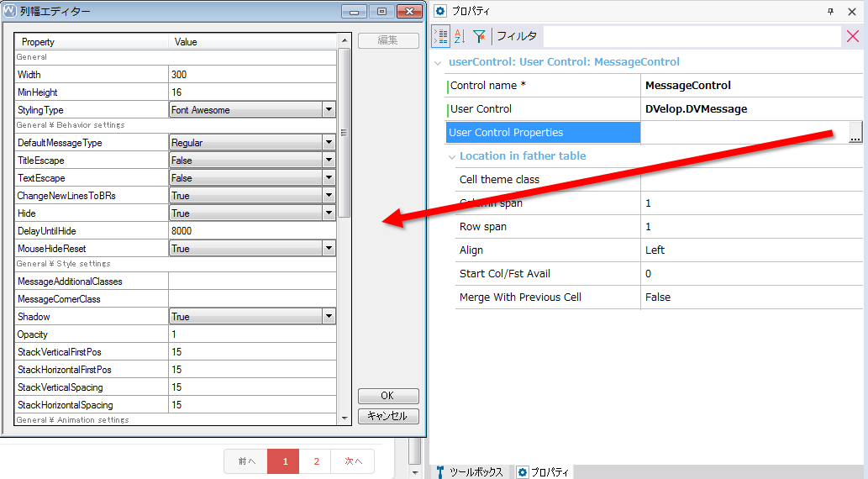Select the プロパティ tab at bottom

[x=544, y=471]
